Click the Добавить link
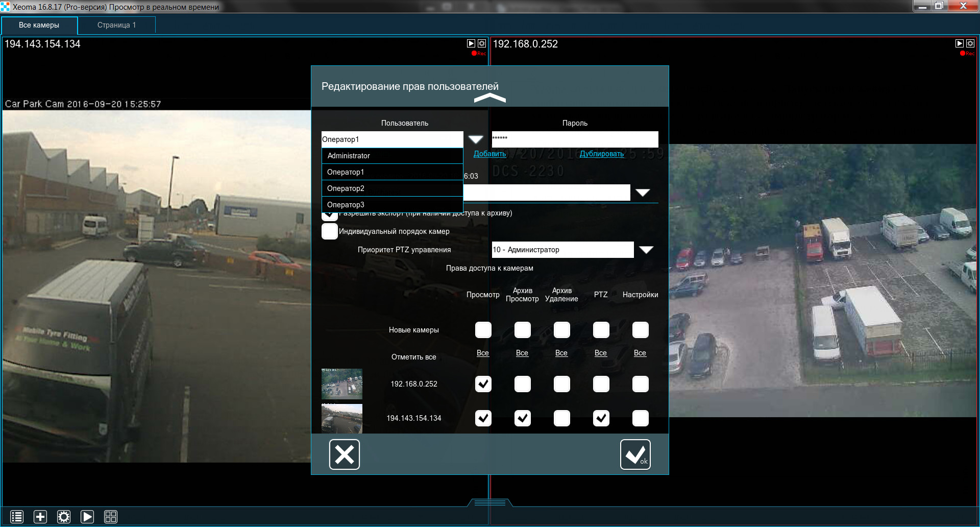 click(x=489, y=154)
